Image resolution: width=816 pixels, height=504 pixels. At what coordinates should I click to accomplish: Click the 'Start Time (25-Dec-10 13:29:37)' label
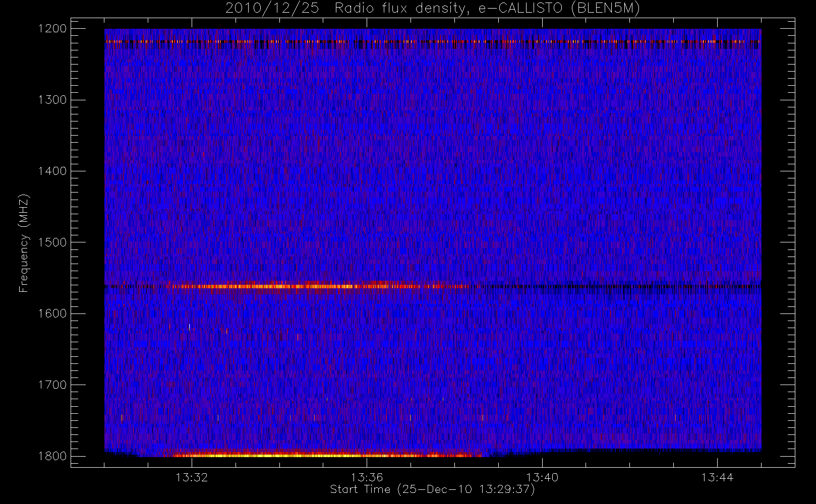pyautogui.click(x=432, y=489)
